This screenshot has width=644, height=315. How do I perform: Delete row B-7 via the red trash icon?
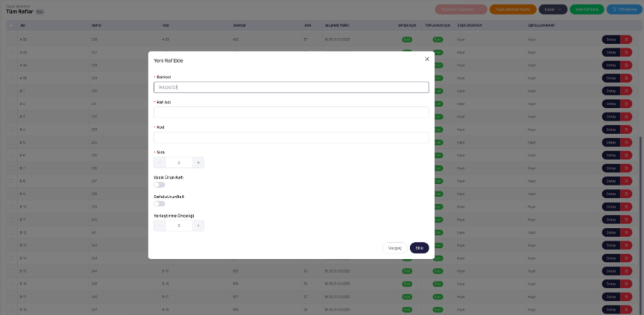(626, 168)
